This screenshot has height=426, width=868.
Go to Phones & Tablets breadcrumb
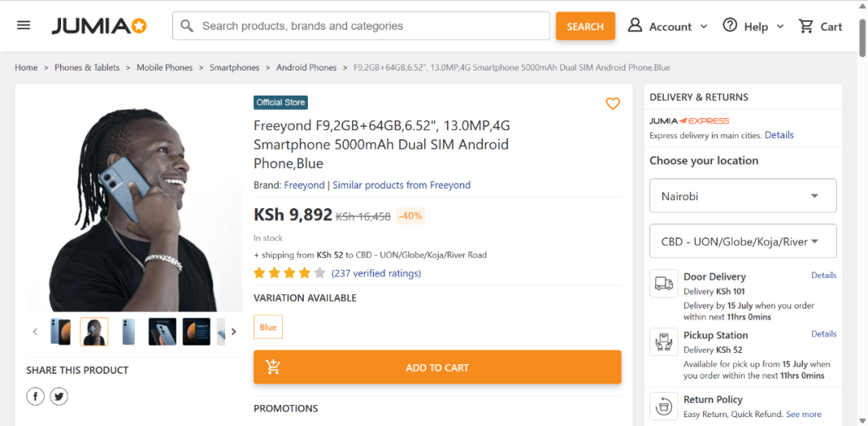pos(87,68)
